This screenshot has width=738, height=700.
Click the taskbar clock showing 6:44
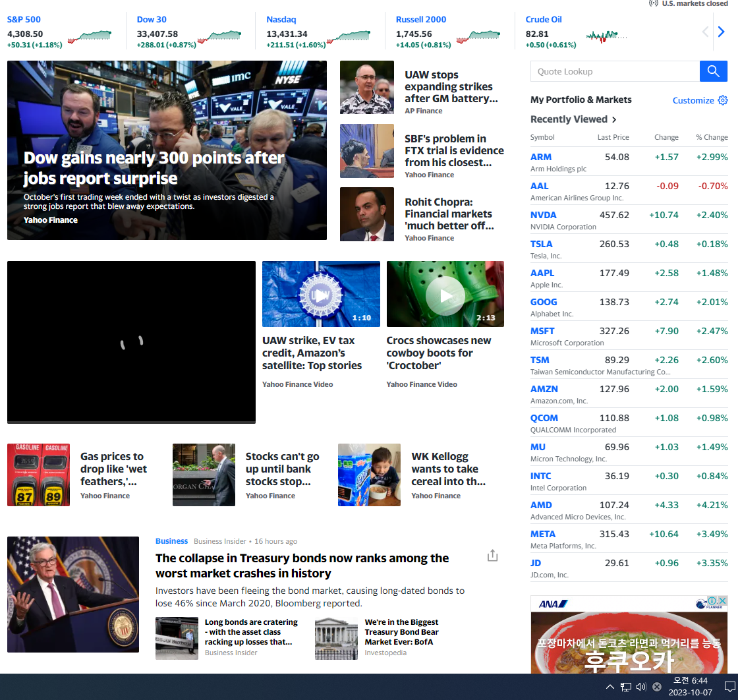[x=691, y=686]
